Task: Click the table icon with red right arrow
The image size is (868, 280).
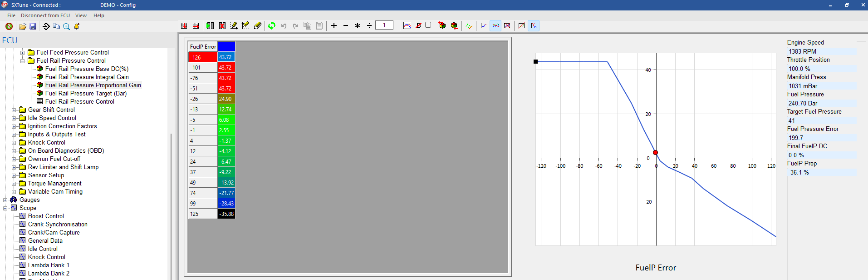Action: click(x=196, y=26)
